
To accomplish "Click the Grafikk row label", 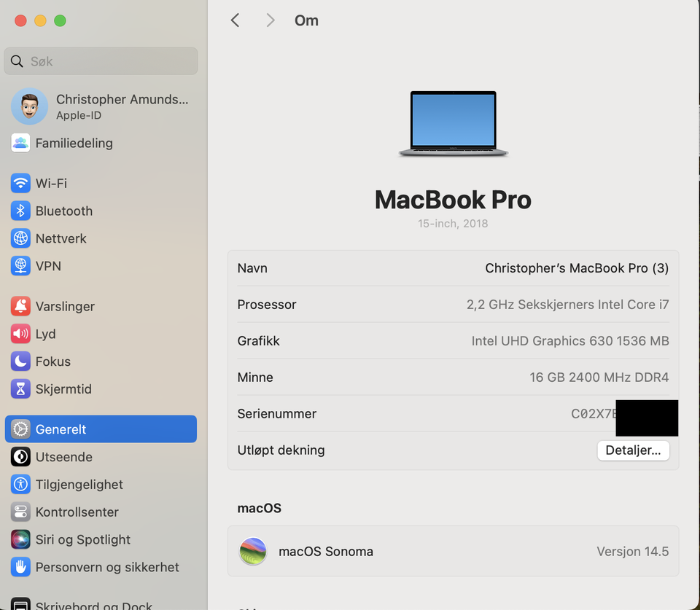I will point(258,341).
